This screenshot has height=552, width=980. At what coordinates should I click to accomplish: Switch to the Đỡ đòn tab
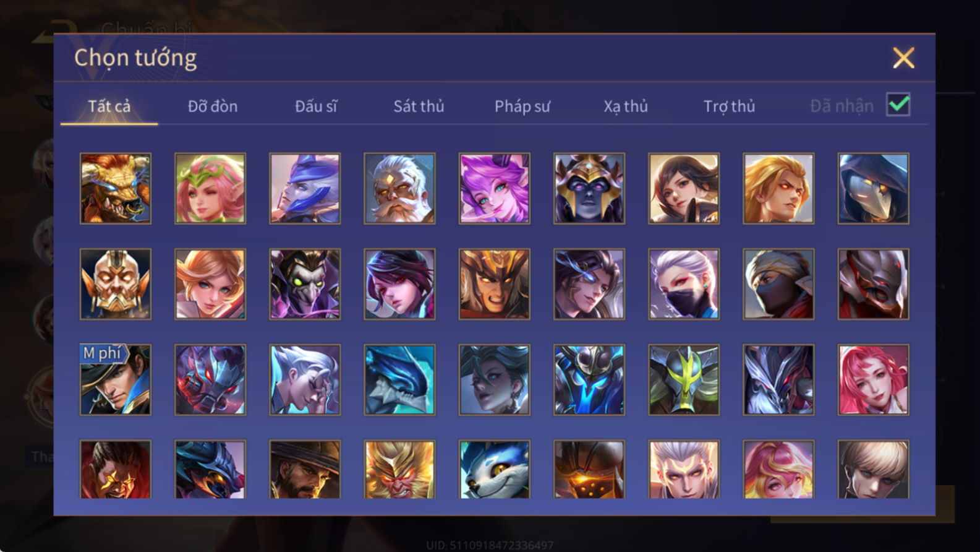click(213, 106)
